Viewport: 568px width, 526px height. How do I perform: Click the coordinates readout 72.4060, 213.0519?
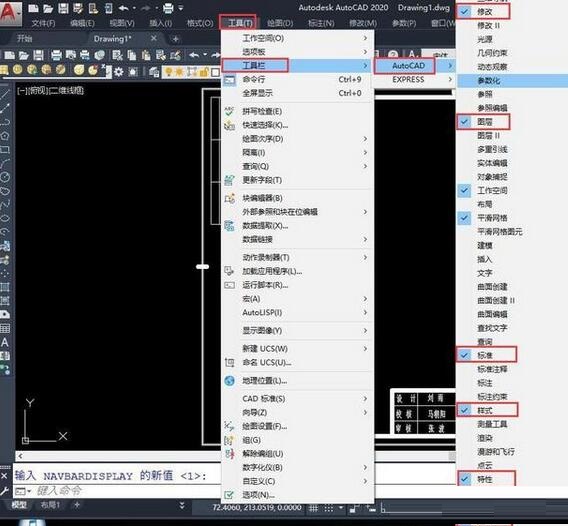pos(257,508)
